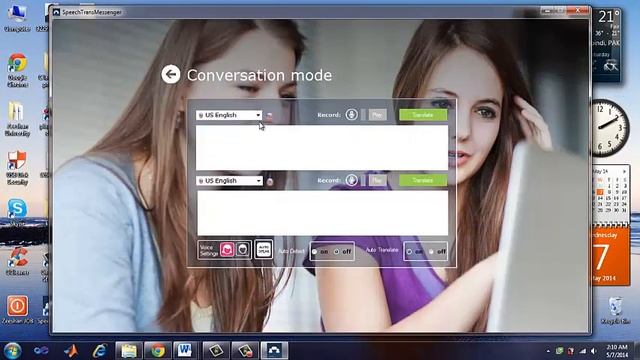Show hidden icons in the system tray

[x=548, y=351]
